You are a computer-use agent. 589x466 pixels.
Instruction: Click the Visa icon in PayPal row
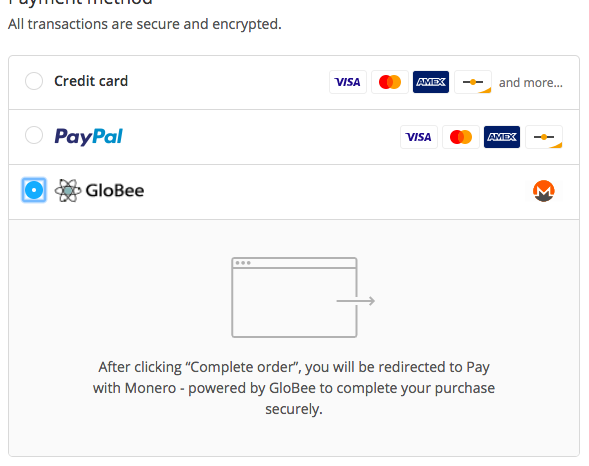(419, 137)
